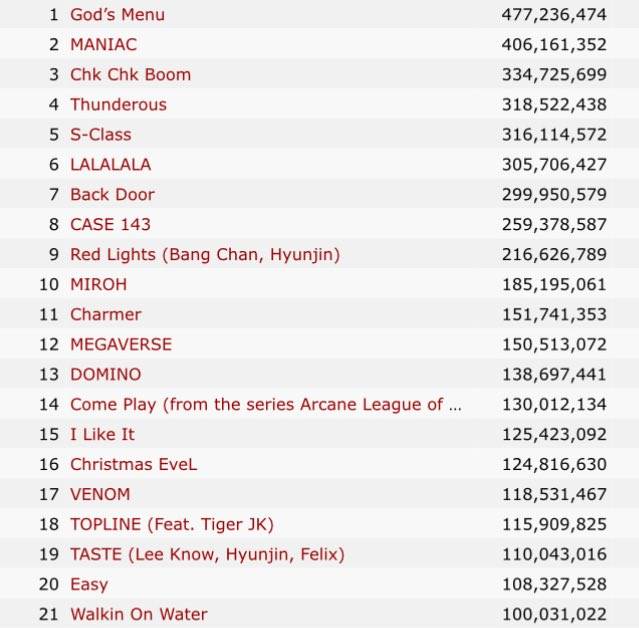Open the S-Class song link
The height and width of the screenshot is (628, 639).
(x=100, y=135)
